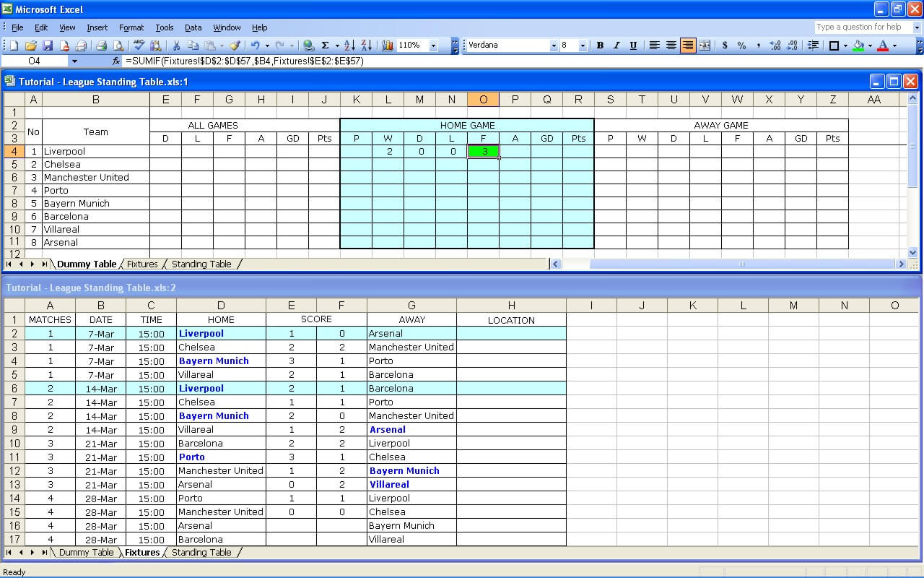Apply the Currency style dollar icon
Screen dimensions: 924x578
pos(725,46)
